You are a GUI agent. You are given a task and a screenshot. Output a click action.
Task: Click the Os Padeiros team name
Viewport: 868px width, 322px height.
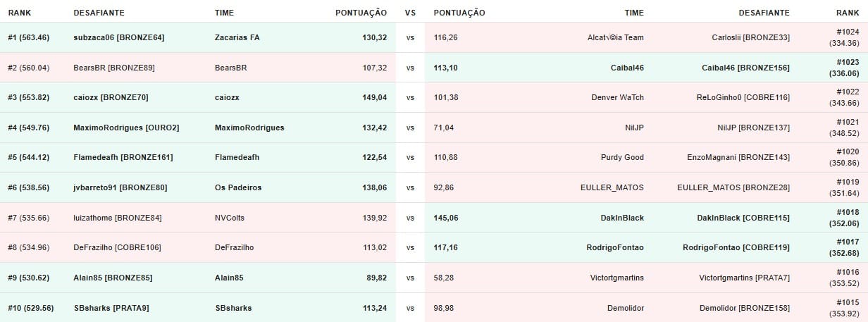[x=238, y=187]
